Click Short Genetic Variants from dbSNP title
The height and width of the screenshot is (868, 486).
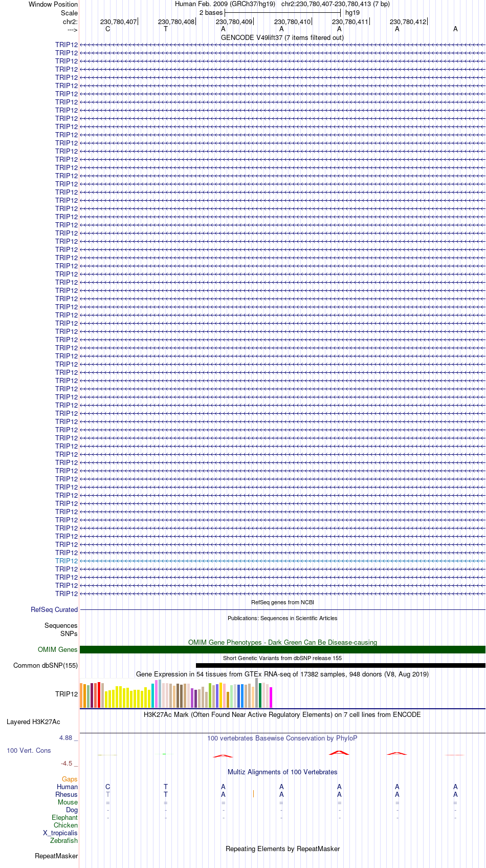point(282,658)
